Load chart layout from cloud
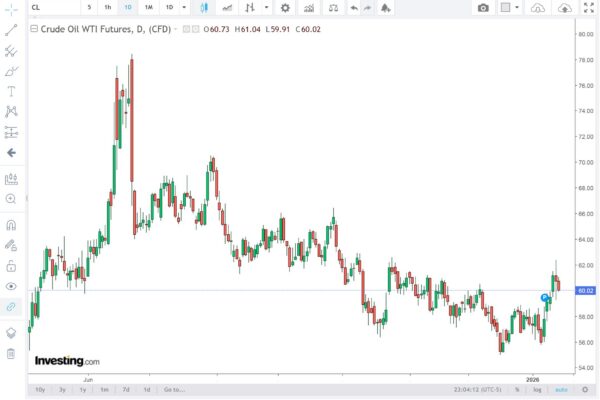The image size is (600, 400). pos(538,8)
